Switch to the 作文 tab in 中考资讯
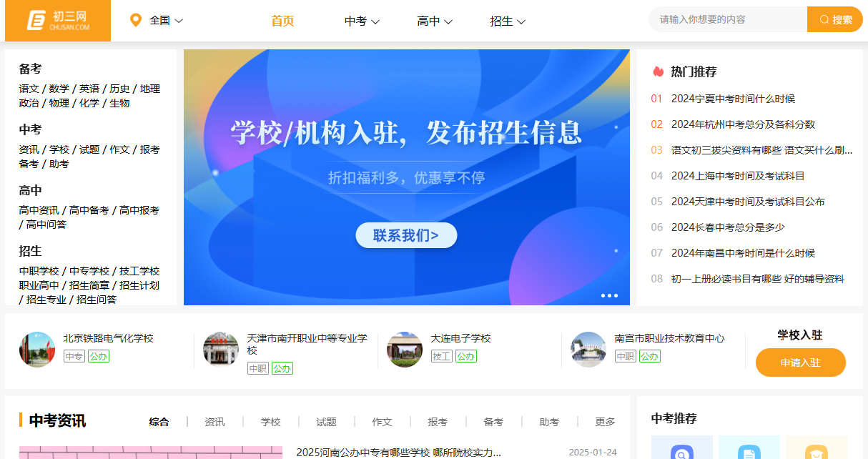868x459 pixels. point(382,422)
